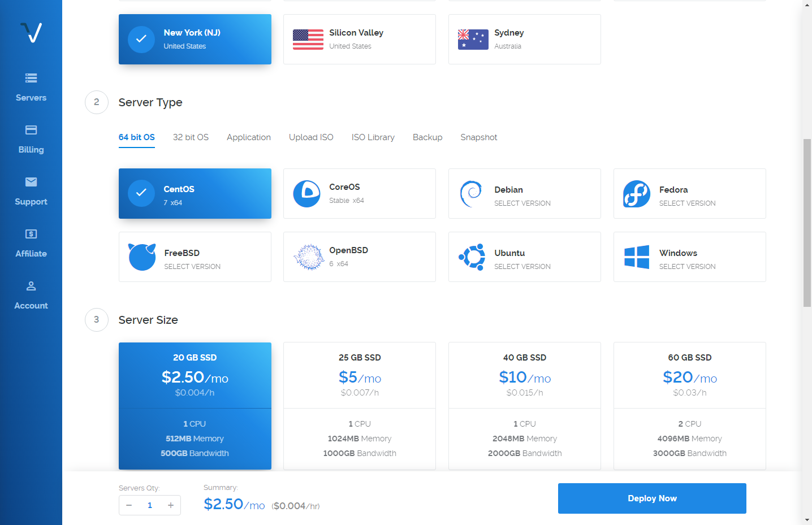Click the Ubuntu circle logo
Viewport: 812px width, 525px height.
point(472,257)
